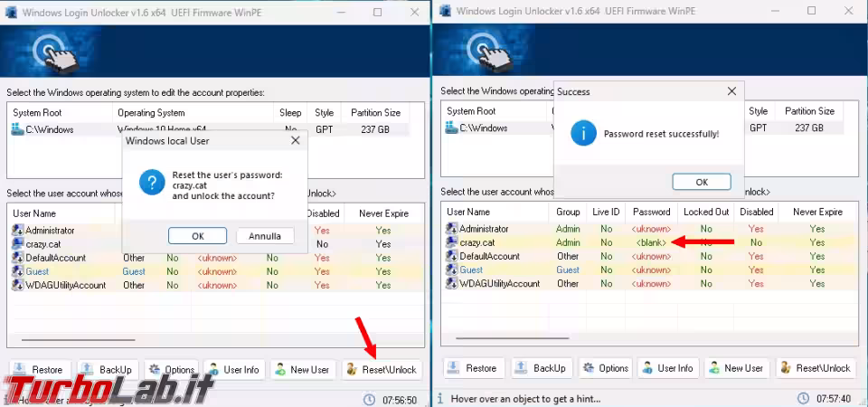Confirm password reset with OK in left dialog

(x=198, y=236)
